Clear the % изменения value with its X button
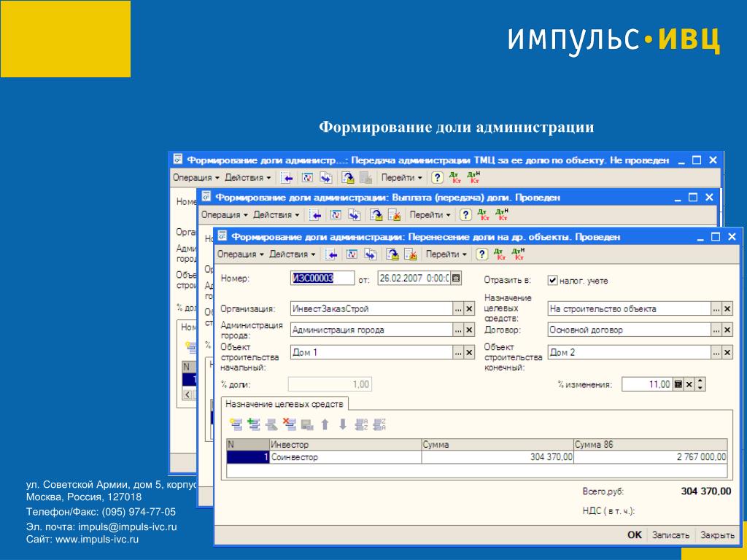Image resolution: width=747 pixels, height=560 pixels. click(689, 384)
